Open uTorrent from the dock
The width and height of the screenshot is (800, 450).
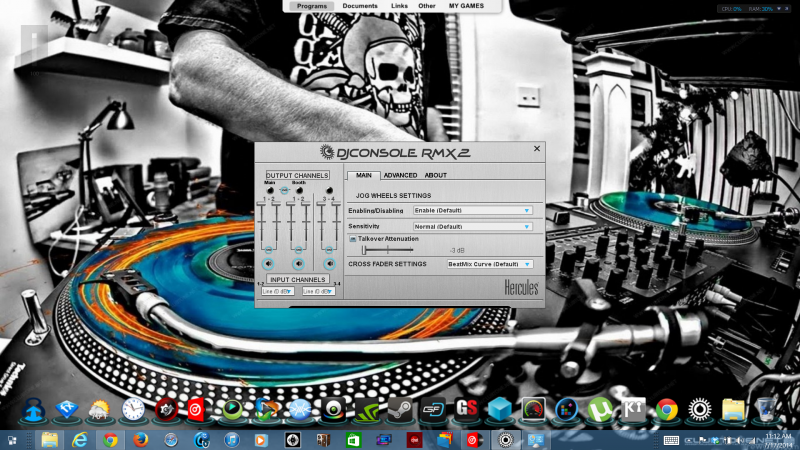point(598,409)
